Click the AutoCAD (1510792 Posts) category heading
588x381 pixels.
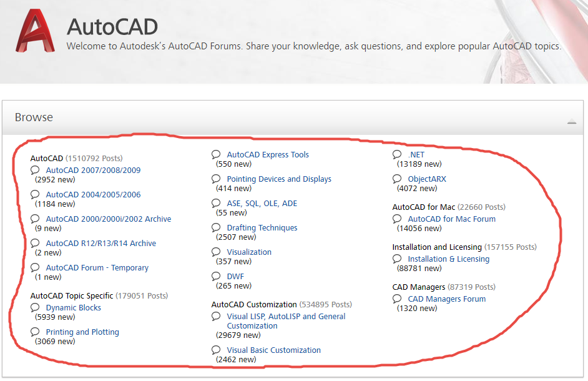pos(77,159)
